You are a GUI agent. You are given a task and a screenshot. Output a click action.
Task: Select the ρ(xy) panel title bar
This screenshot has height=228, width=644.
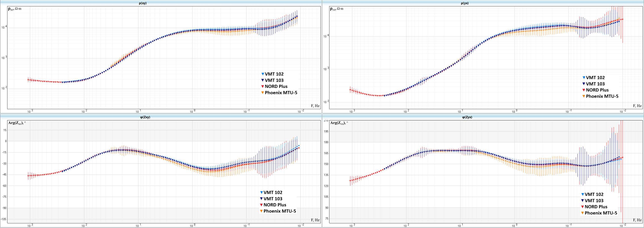coord(143,3)
